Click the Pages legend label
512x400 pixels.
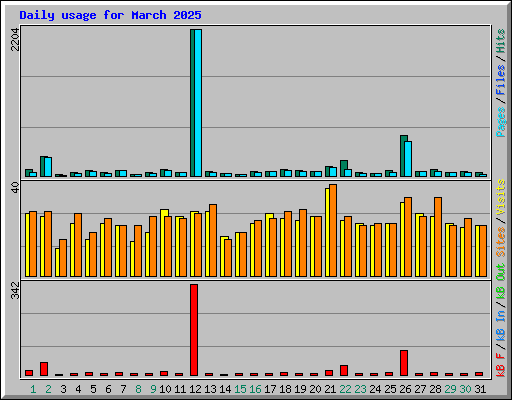pos(501,122)
